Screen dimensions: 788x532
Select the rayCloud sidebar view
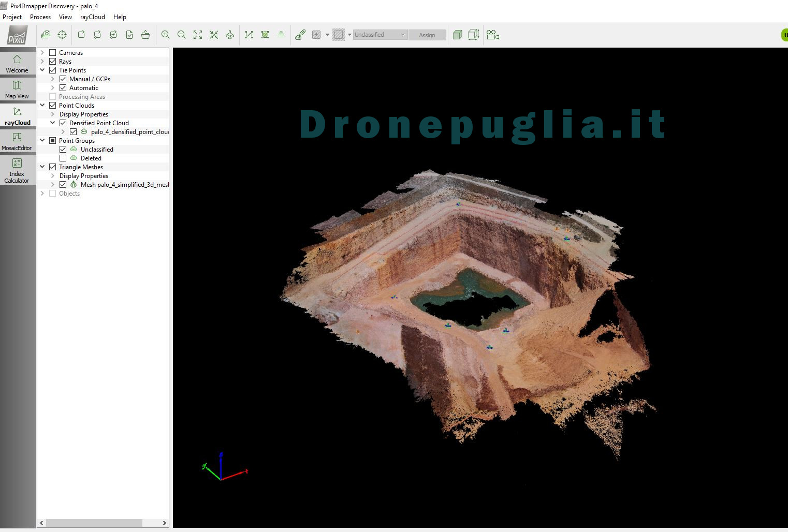[x=17, y=115]
